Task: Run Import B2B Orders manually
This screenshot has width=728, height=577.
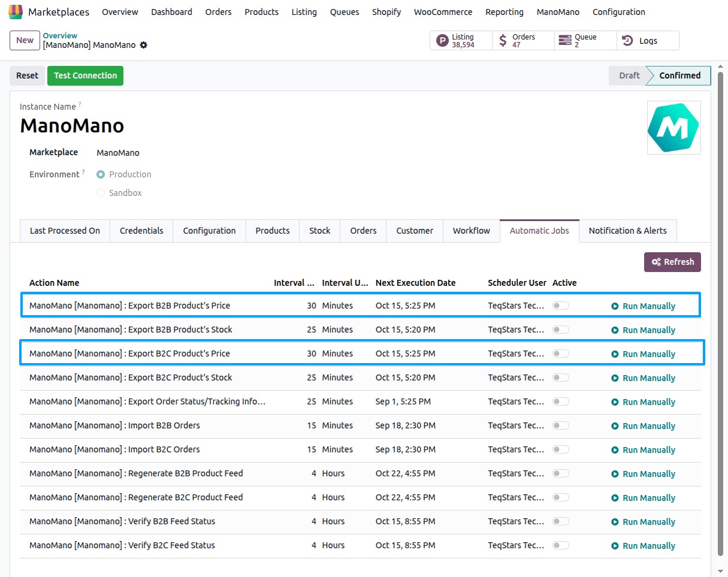Action: point(643,426)
